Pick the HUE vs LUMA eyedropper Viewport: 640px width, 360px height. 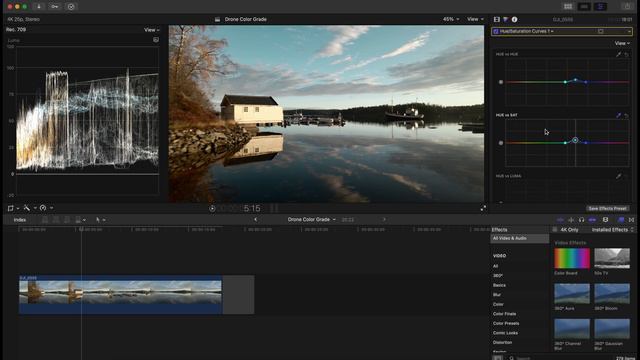pyautogui.click(x=619, y=176)
